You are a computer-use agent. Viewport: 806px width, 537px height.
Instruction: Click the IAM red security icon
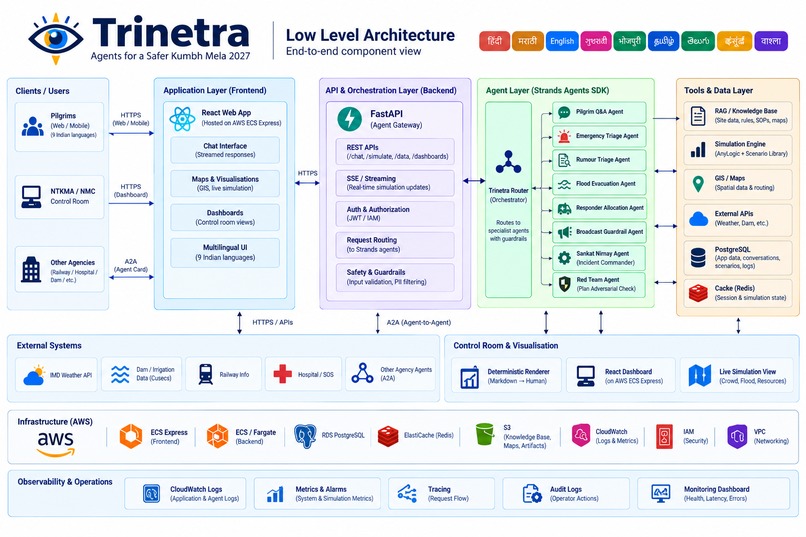(x=664, y=436)
